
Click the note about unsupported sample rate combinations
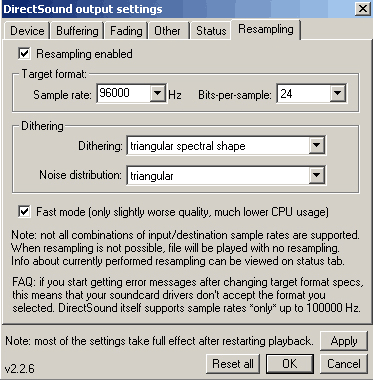click(x=185, y=248)
